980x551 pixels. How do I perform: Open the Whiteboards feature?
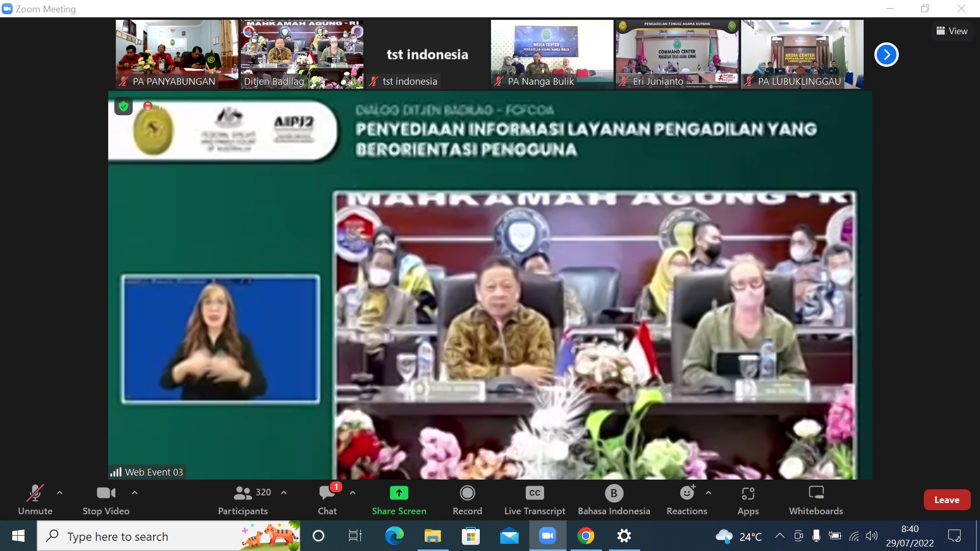(816, 499)
